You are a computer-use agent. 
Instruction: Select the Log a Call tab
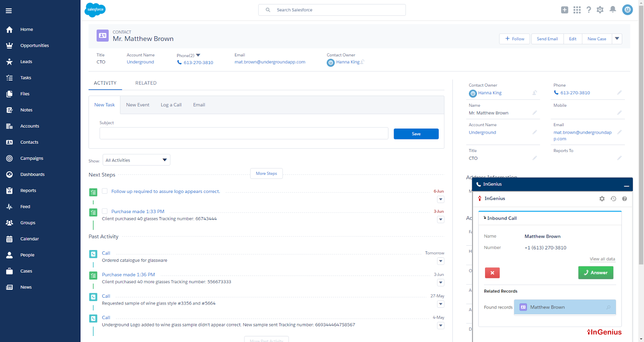[x=171, y=105]
